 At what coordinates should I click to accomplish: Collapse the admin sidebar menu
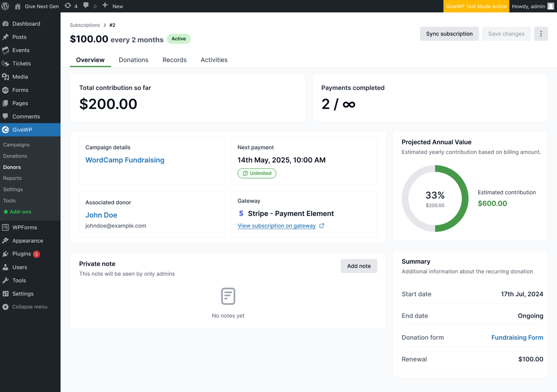pos(26,307)
